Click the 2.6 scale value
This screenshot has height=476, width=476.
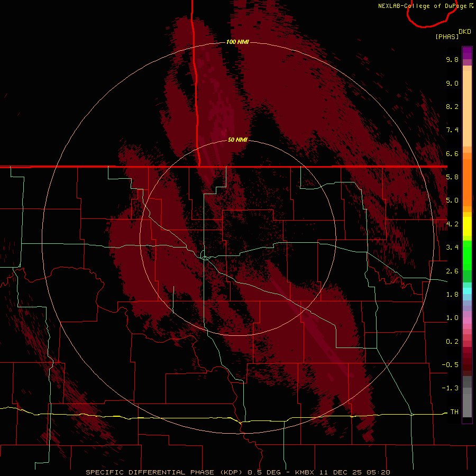pos(452,271)
